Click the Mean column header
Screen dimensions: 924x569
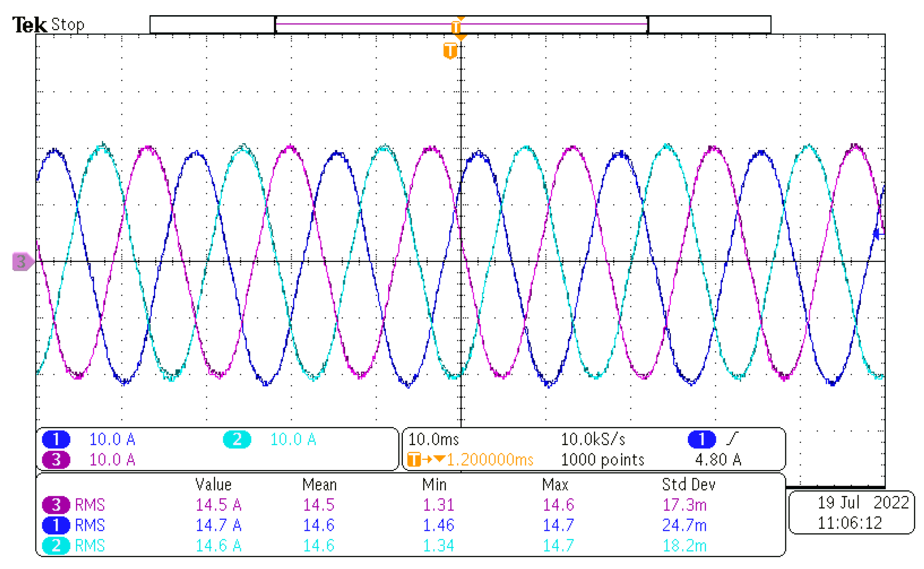pyautogui.click(x=319, y=484)
